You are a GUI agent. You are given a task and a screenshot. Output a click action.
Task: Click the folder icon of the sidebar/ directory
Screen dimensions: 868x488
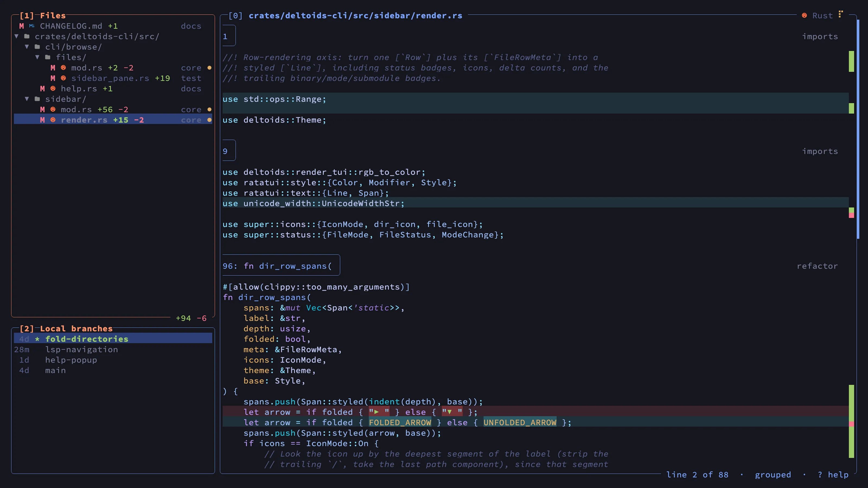(37, 99)
